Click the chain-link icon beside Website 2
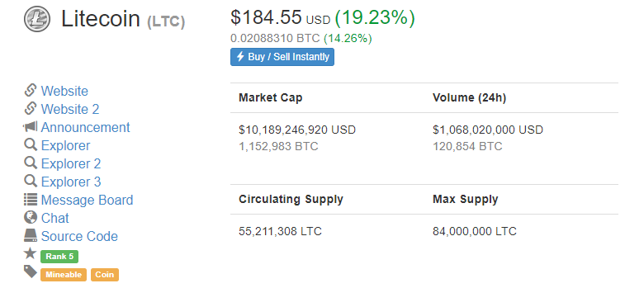 click(x=31, y=109)
